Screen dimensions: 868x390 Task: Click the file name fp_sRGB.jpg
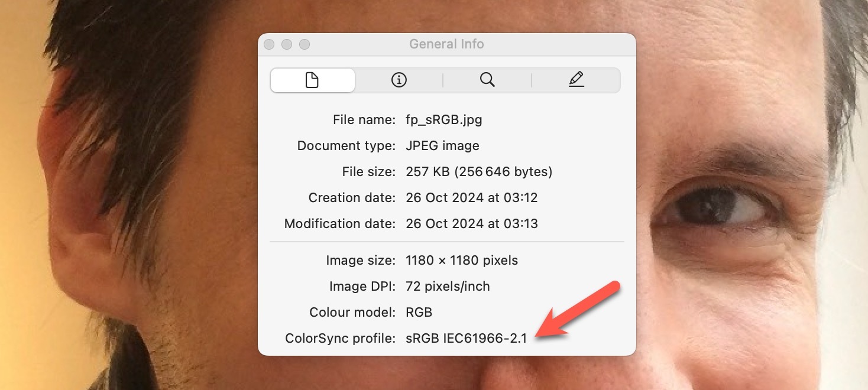point(444,120)
